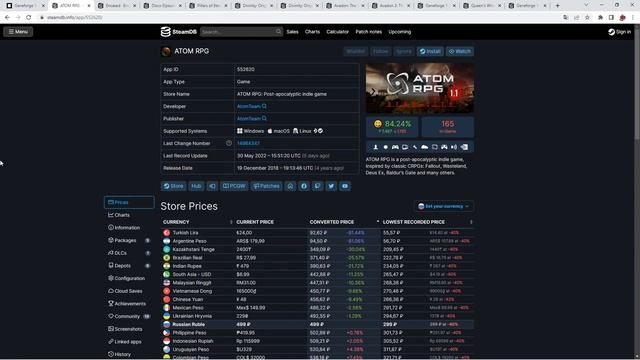Click the Ignore button

coord(404,51)
